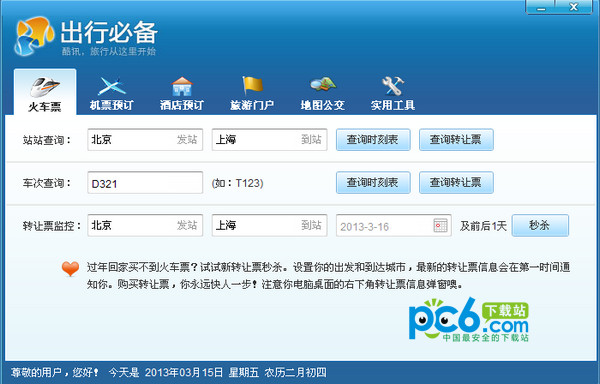Image resolution: width=600 pixels, height=384 pixels.
Task: Close the 出行必备 window
Action: point(573,7)
